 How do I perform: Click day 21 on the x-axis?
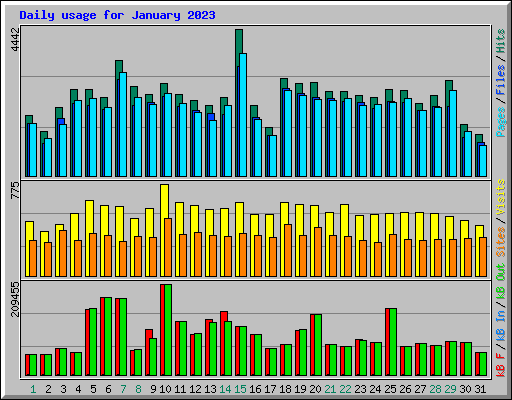[330, 389]
